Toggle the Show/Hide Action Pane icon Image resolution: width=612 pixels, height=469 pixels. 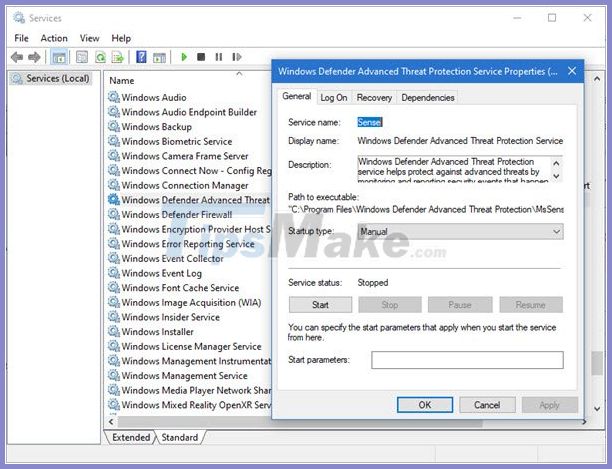tap(159, 57)
